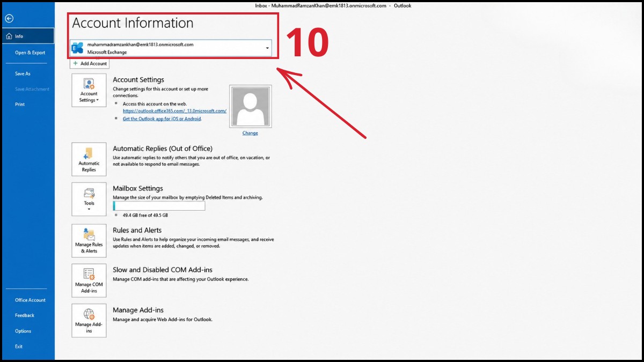644x362 pixels.
Task: Click the Manage Add-ins section heading
Action: click(x=138, y=310)
